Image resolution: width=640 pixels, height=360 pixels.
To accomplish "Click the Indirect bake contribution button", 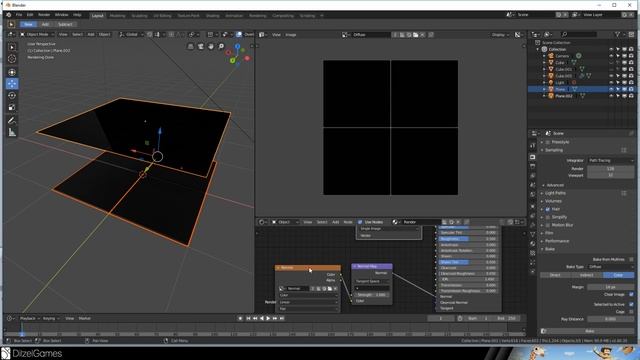I will 587,275.
